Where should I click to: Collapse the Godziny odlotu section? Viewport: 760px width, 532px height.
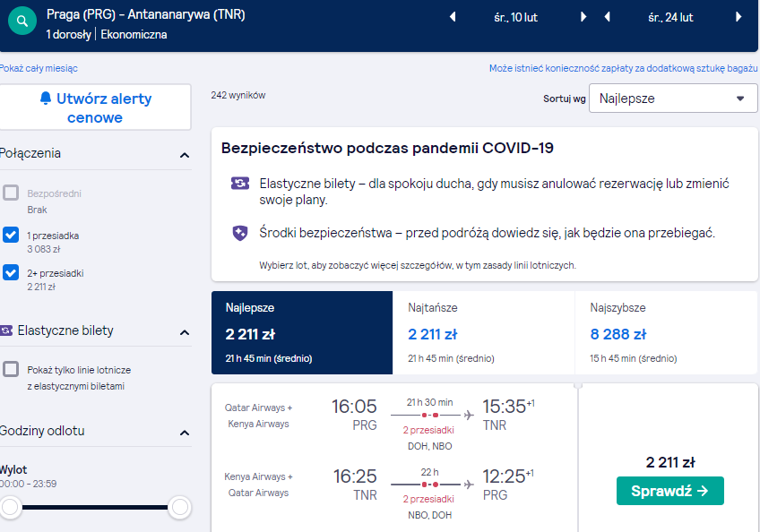tap(185, 433)
